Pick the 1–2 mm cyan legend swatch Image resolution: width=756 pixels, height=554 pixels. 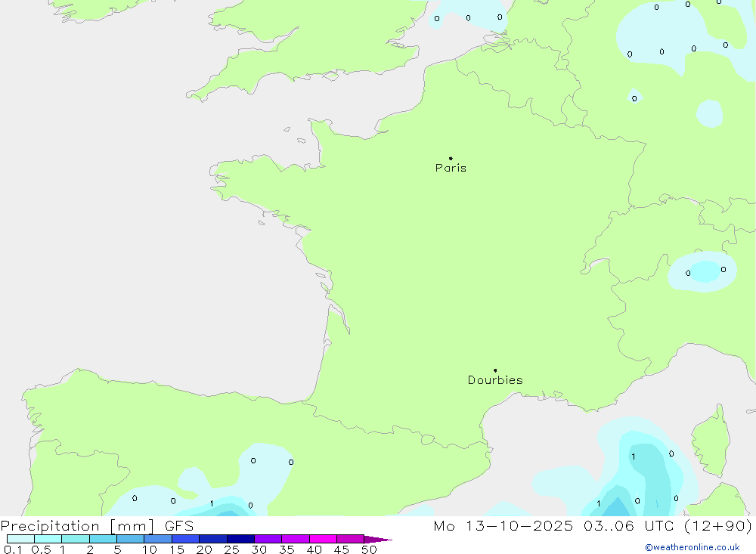(x=76, y=539)
